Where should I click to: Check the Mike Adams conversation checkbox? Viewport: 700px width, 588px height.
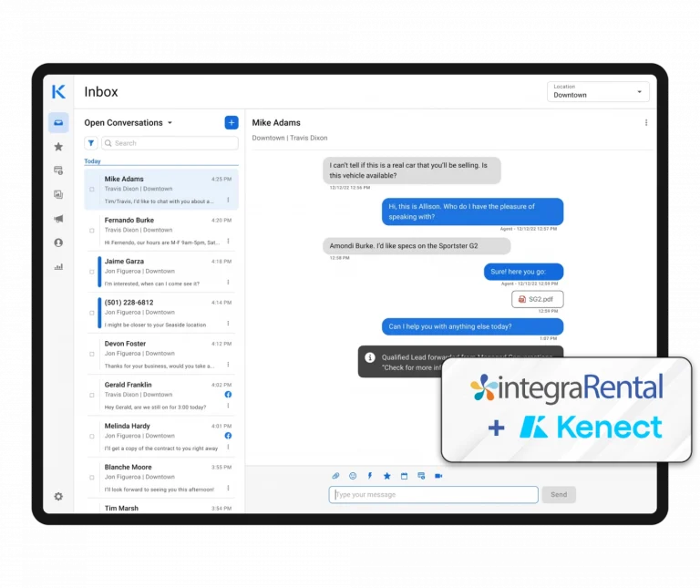coord(92,190)
